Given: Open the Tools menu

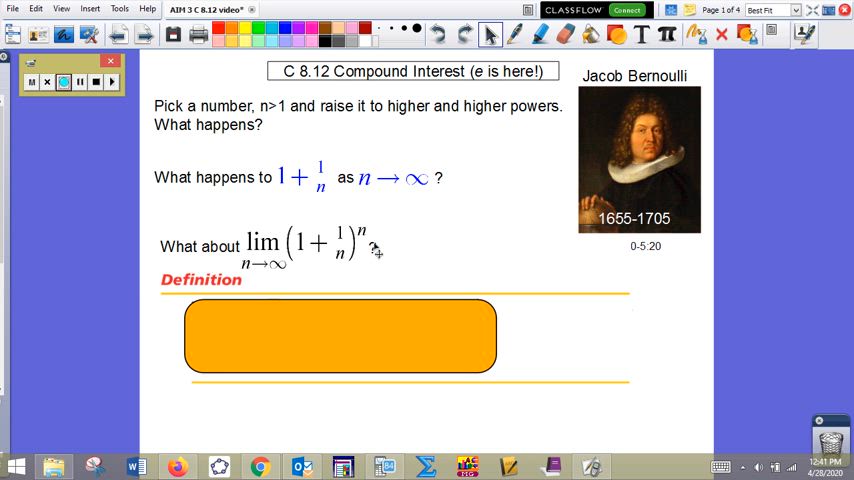Looking at the screenshot, I should 119,9.
